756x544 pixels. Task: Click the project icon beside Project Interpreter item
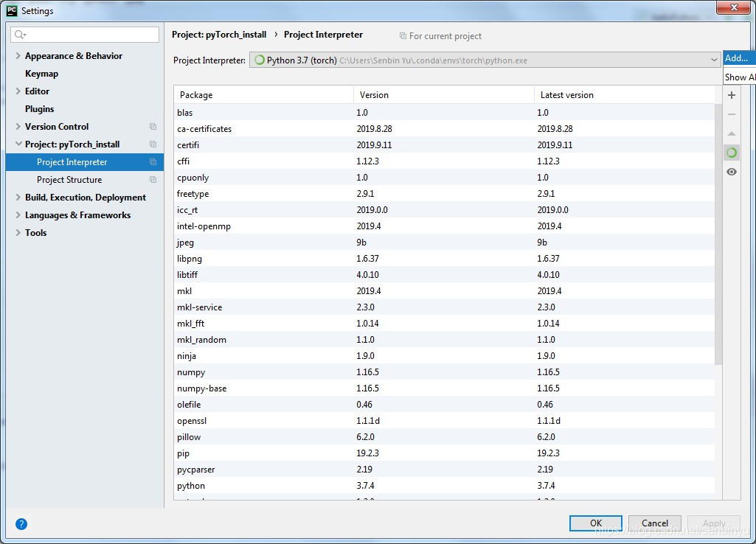coord(153,162)
